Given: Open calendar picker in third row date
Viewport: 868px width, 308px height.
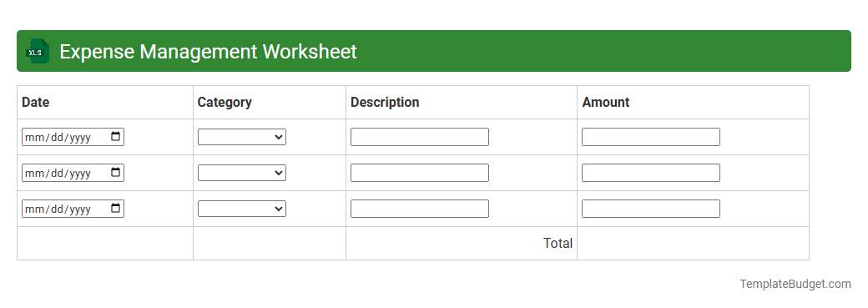Looking at the screenshot, I should 116,209.
